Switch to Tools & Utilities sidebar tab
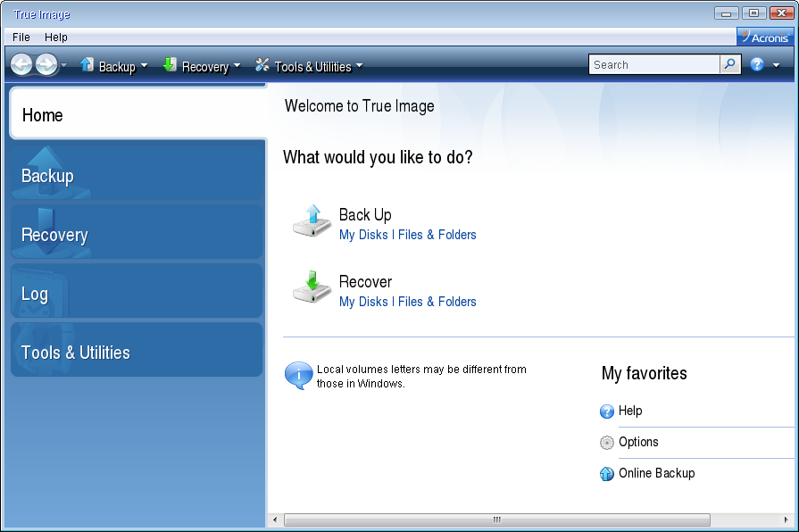Image resolution: width=799 pixels, height=532 pixels. coord(137,353)
